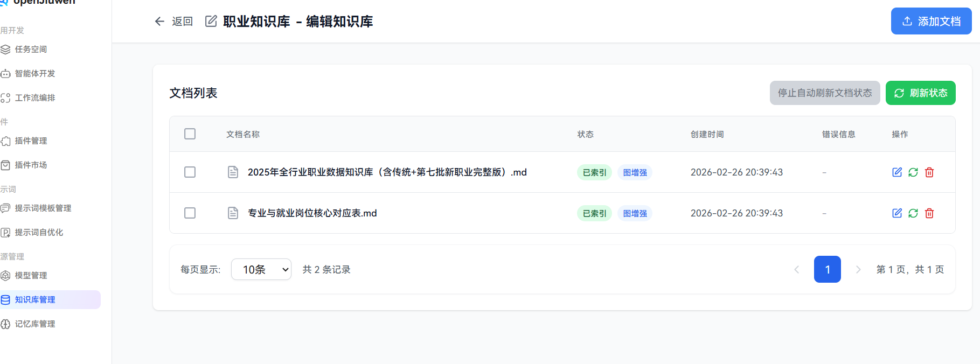
Task: Click 共 2 条记录 text
Action: [326, 269]
